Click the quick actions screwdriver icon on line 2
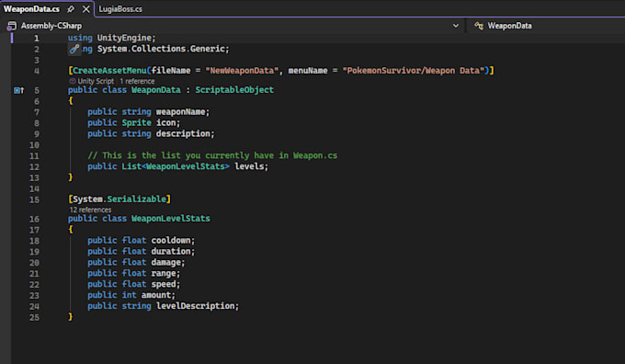This screenshot has height=364, width=625. [74, 49]
